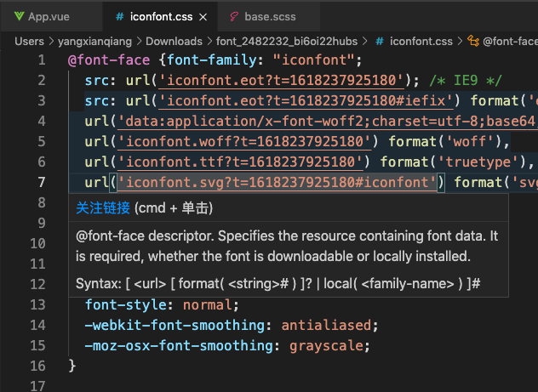538x392 pixels.
Task: Switch to the base.scss tab
Action: [269, 16]
